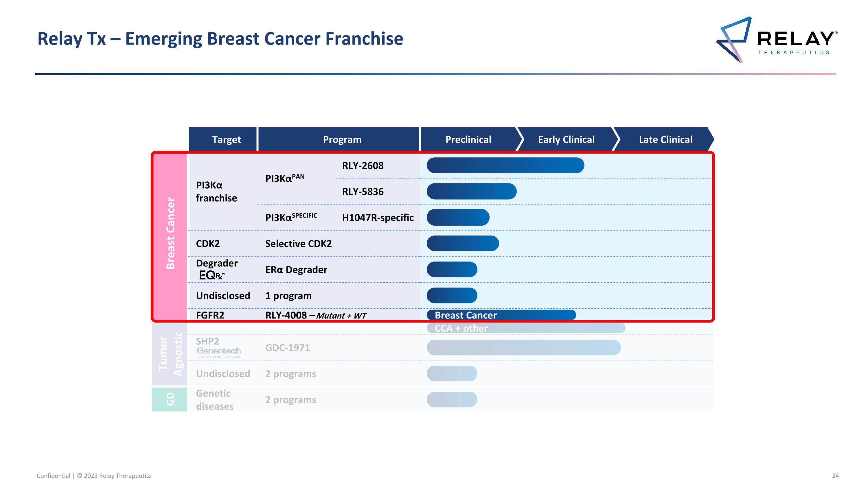This screenshot has height=488, width=868.
Task: Select the Preclinical stage header arrow
Action: (468, 139)
